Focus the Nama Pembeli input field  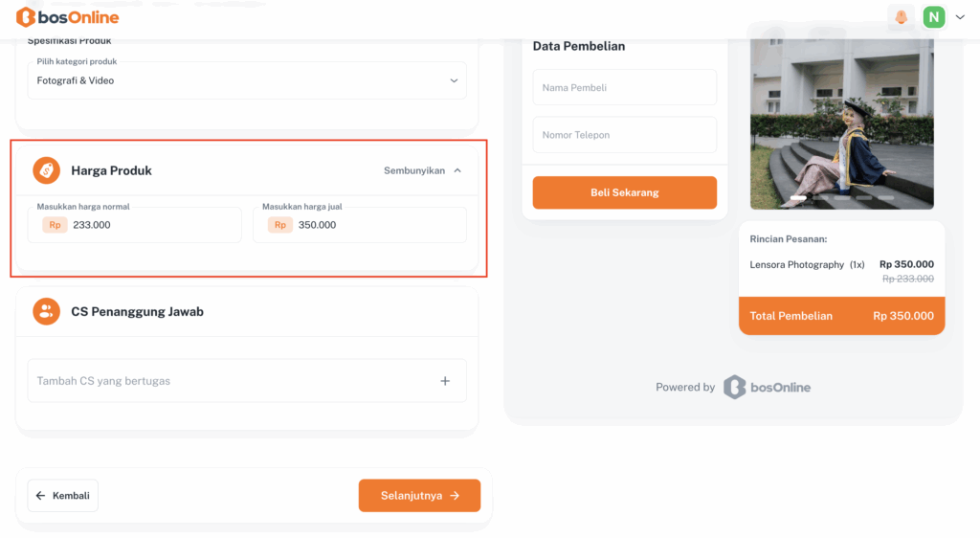tap(624, 87)
